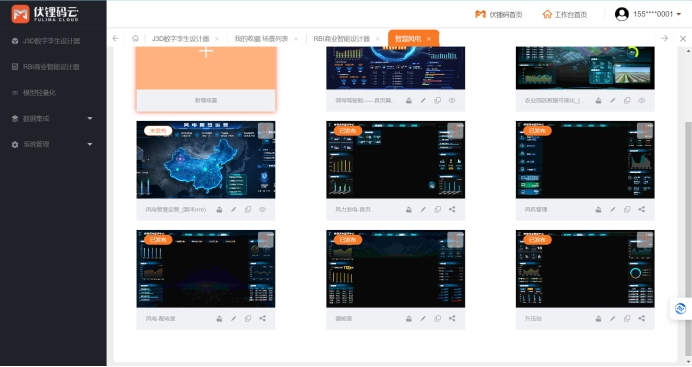Open the 155****0001 user account dropdown
Screen dimensions: 692x367
[x=647, y=14]
